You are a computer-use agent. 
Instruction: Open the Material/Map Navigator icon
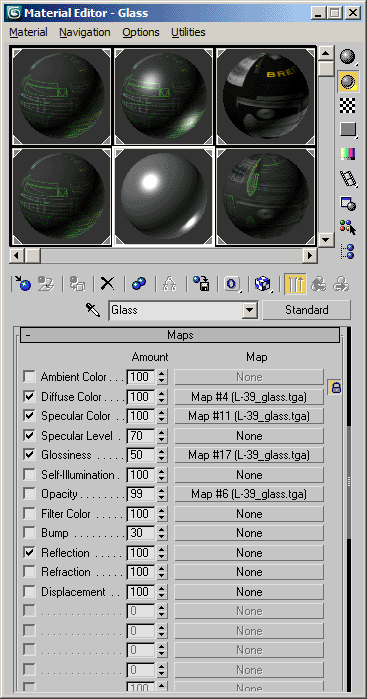point(347,251)
